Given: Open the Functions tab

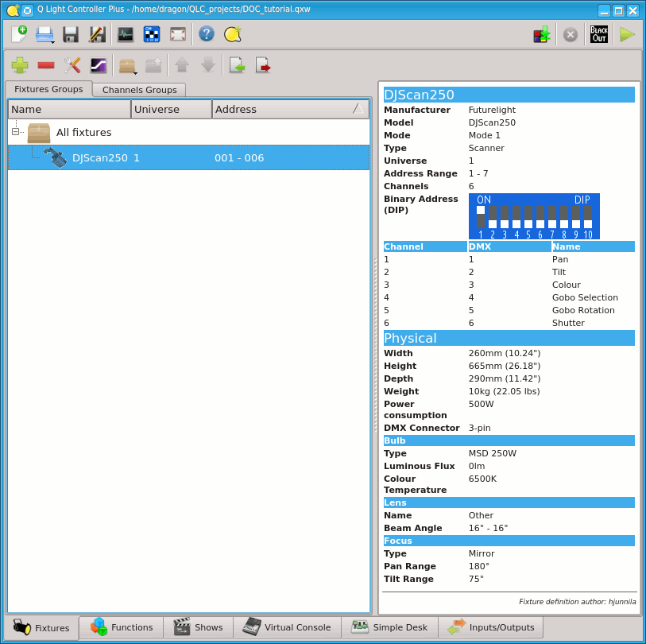Looking at the screenshot, I should (122, 627).
